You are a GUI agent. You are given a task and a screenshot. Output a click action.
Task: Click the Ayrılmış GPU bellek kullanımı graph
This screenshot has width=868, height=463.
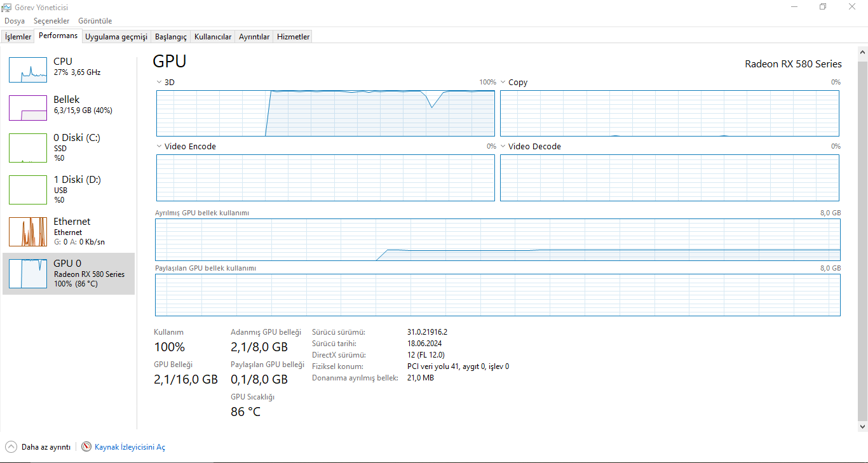point(498,239)
